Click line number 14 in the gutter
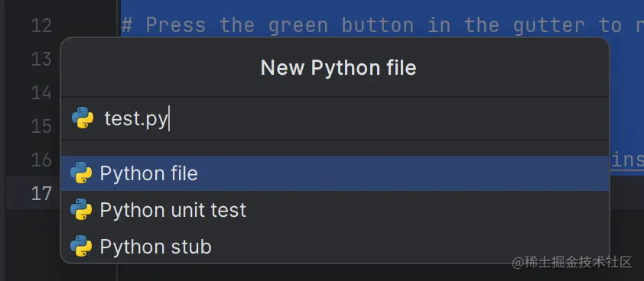Viewport: 644px width, 281px height. [41, 93]
